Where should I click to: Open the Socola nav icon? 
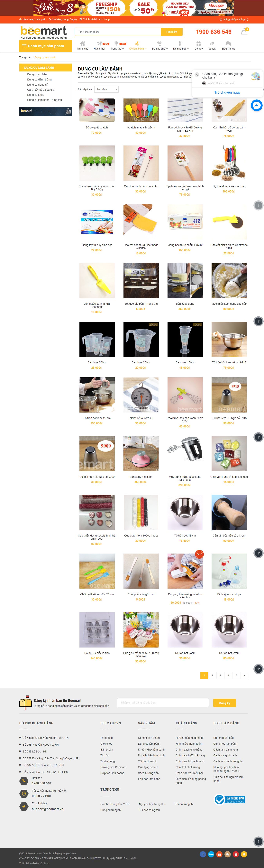[x=212, y=43]
